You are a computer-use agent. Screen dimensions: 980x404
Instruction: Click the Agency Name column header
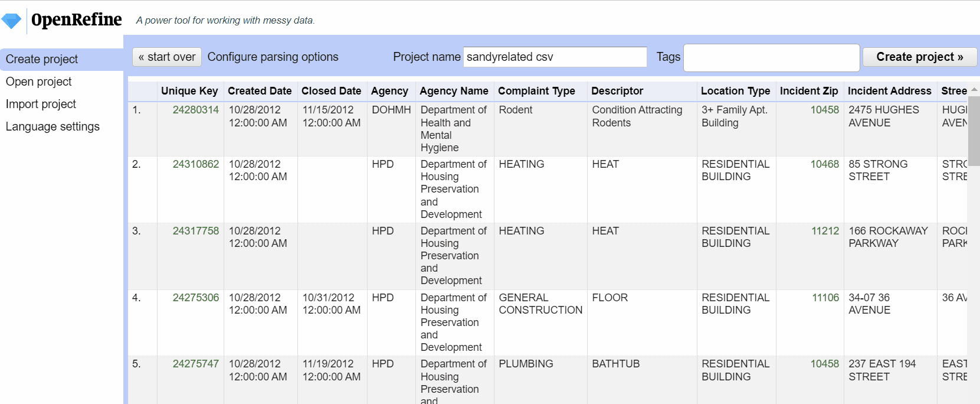(454, 91)
